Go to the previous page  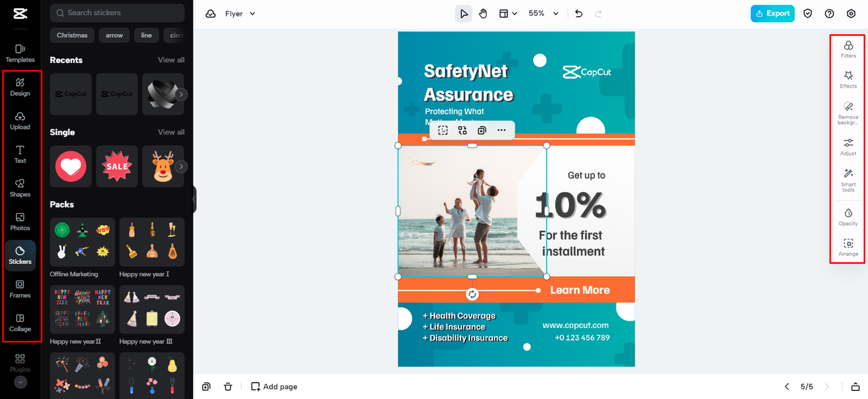(x=787, y=386)
